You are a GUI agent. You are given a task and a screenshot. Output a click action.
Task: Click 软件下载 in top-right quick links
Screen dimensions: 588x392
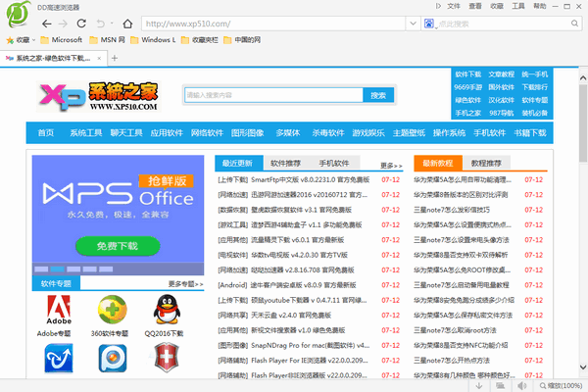(467, 74)
